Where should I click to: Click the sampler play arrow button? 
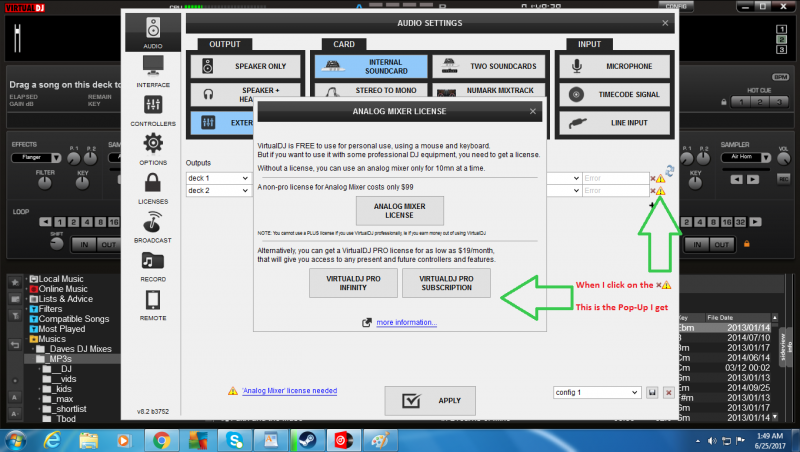[x=753, y=180]
